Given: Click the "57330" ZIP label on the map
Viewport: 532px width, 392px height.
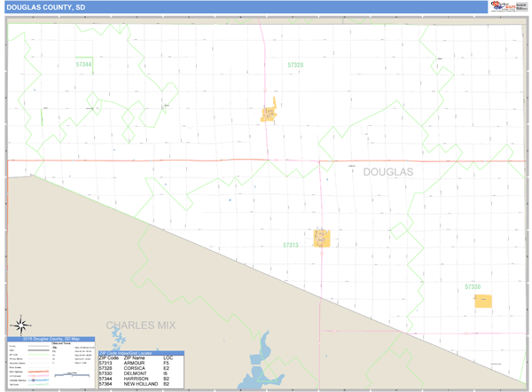Looking at the screenshot, I should [x=473, y=286].
